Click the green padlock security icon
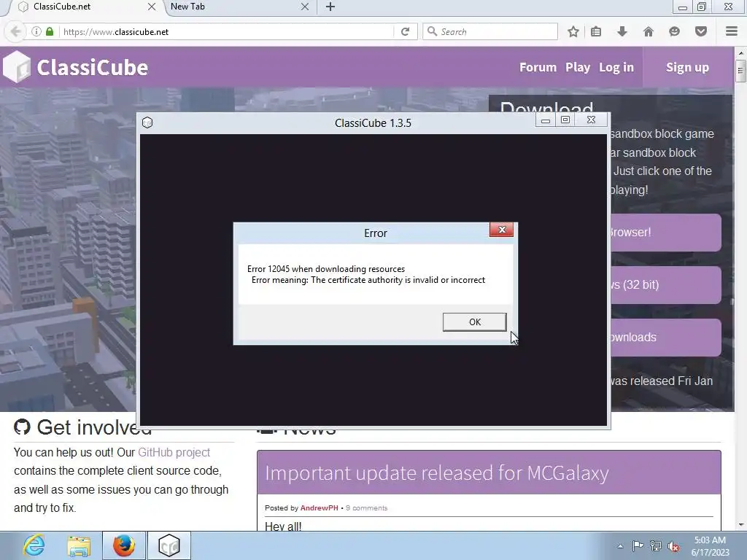Viewport: 747px width, 560px height. coord(50,32)
